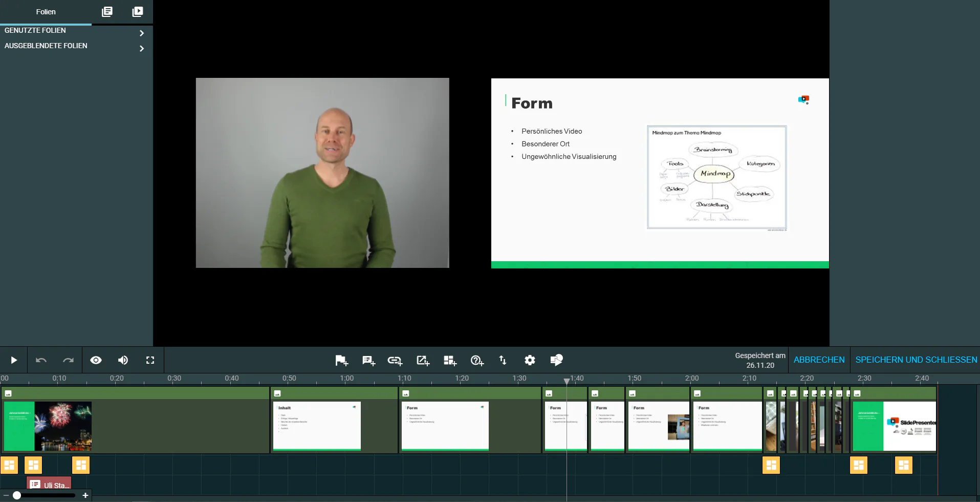Image resolution: width=980 pixels, height=502 pixels.
Task: Jump to 2:00 on the timeline ruler
Action: [692, 379]
